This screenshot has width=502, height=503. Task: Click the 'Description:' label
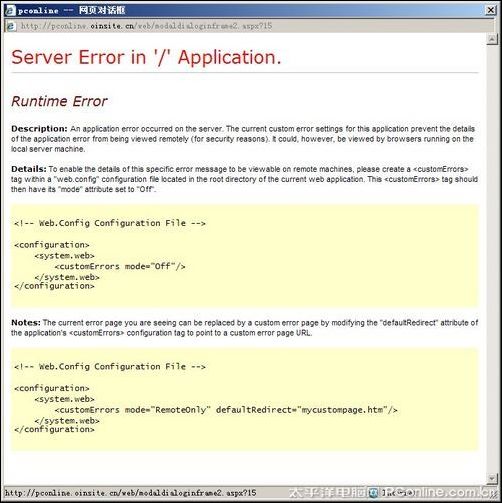(x=39, y=129)
